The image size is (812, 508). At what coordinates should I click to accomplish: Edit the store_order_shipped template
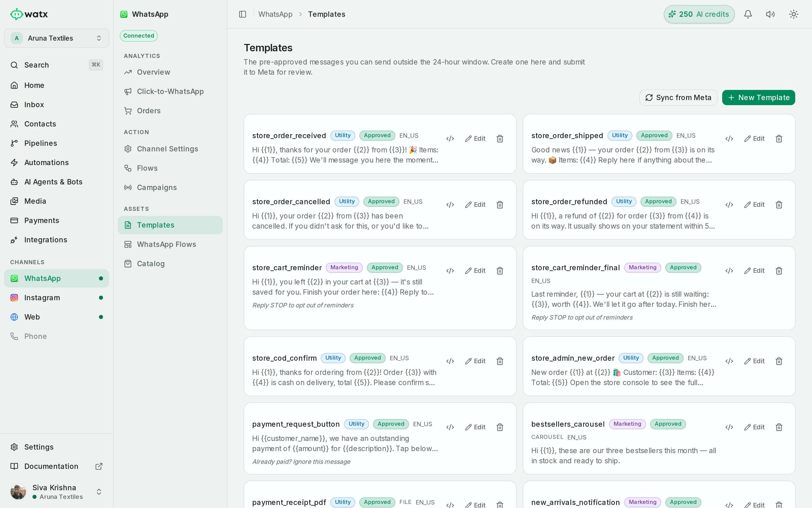pyautogui.click(x=754, y=138)
